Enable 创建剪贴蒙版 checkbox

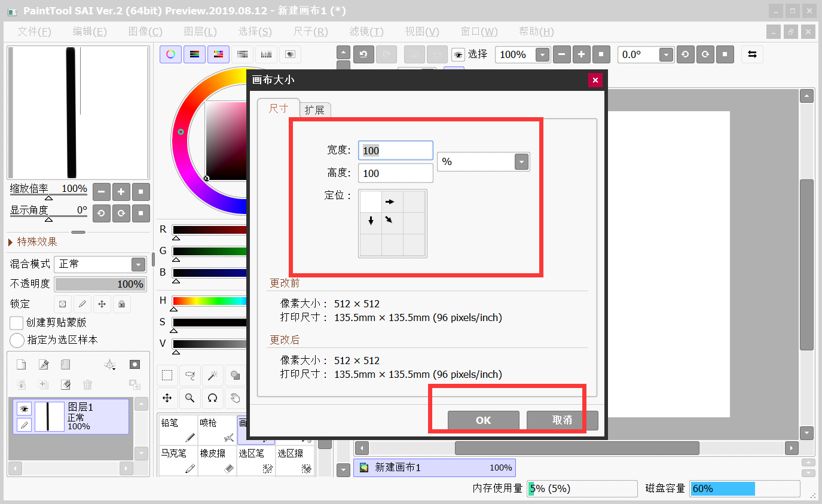point(17,322)
